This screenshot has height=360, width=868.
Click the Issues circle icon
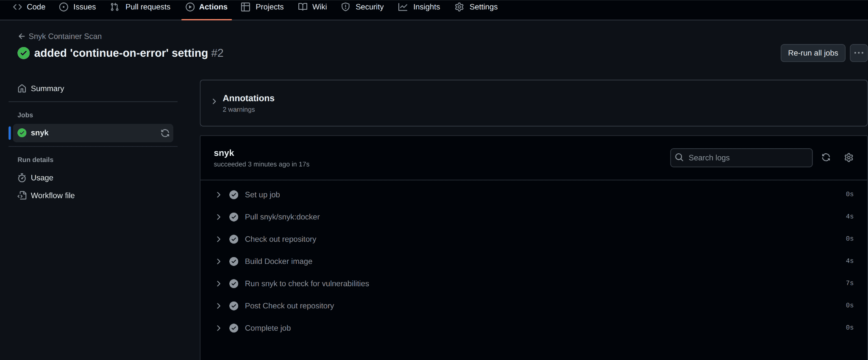[x=64, y=7]
